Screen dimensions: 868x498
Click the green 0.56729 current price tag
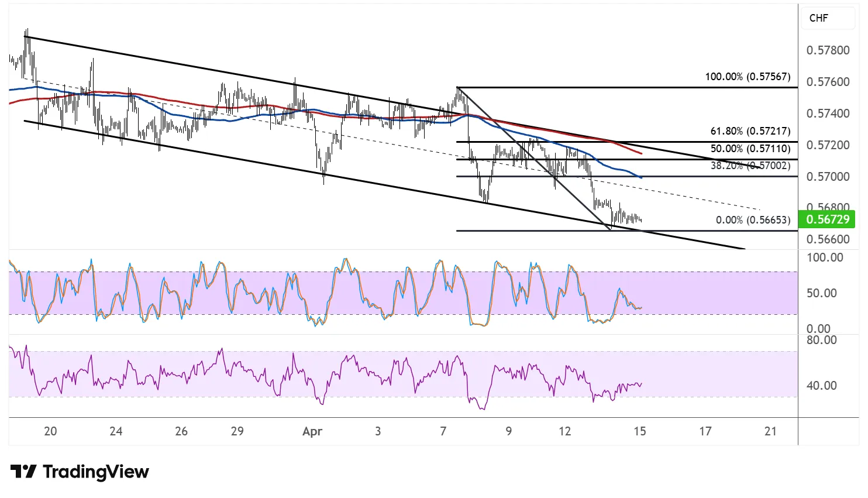(x=827, y=219)
